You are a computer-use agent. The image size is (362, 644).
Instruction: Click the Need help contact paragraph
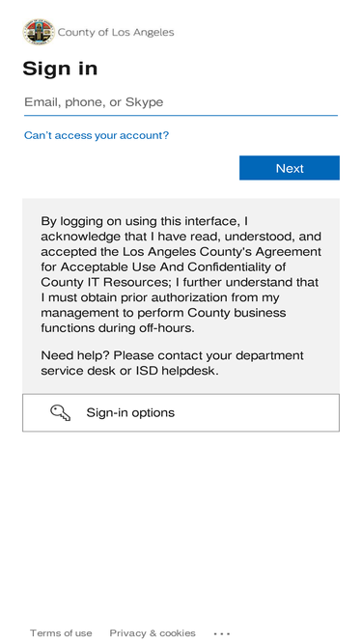tap(173, 363)
